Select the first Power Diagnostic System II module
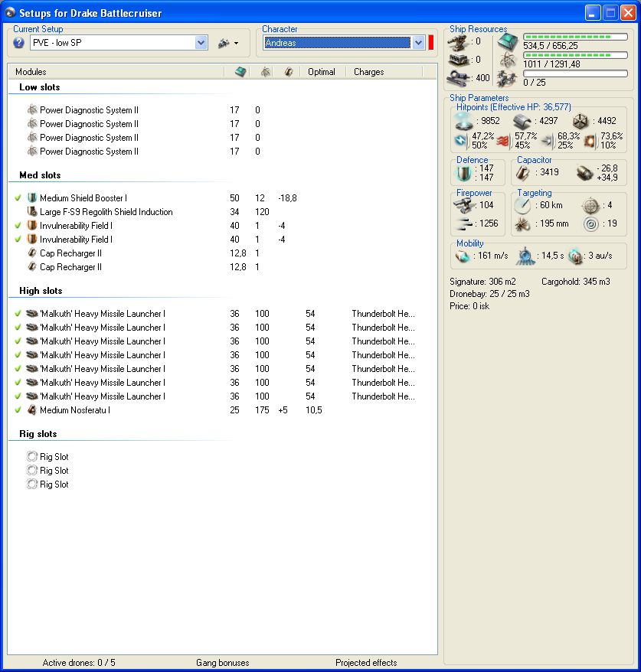Viewport: 641px width, 672px height. click(x=89, y=110)
